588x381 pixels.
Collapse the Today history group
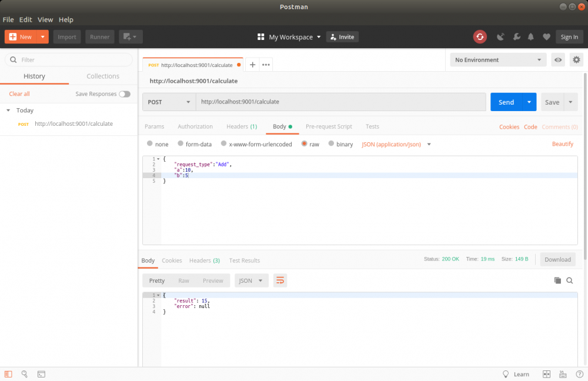8,111
